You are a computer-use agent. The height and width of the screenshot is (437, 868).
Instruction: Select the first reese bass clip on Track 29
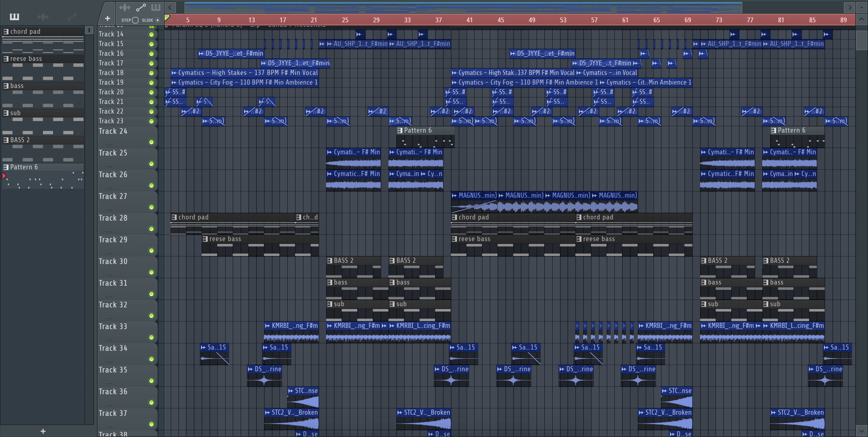point(260,245)
